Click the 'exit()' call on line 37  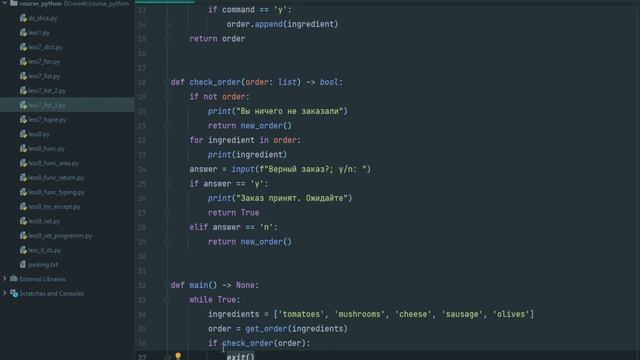click(240, 356)
